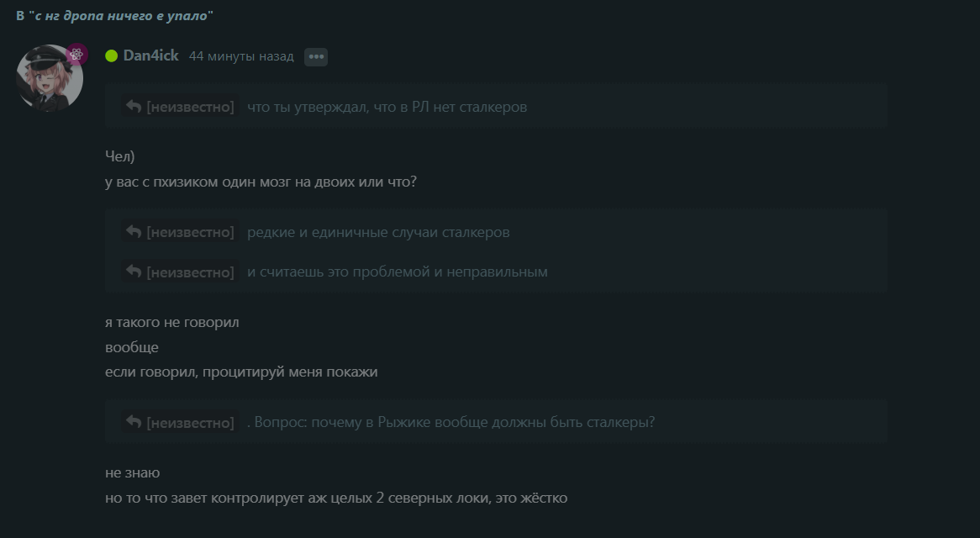Open Dan4ick's user profile link

(150, 55)
